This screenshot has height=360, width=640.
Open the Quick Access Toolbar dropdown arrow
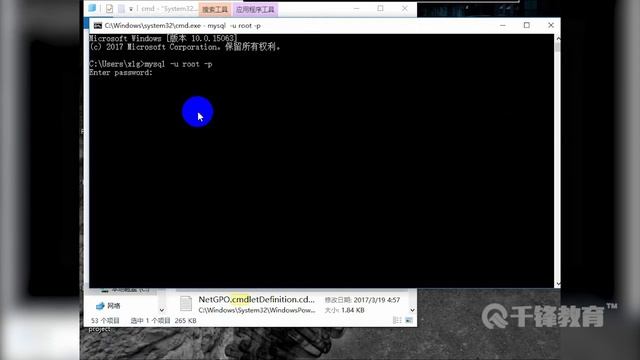point(131,9)
